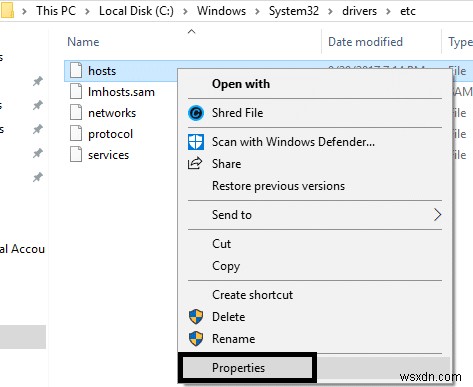Select the hosts file name
Screen dimensions: 473x387
(x=102, y=71)
